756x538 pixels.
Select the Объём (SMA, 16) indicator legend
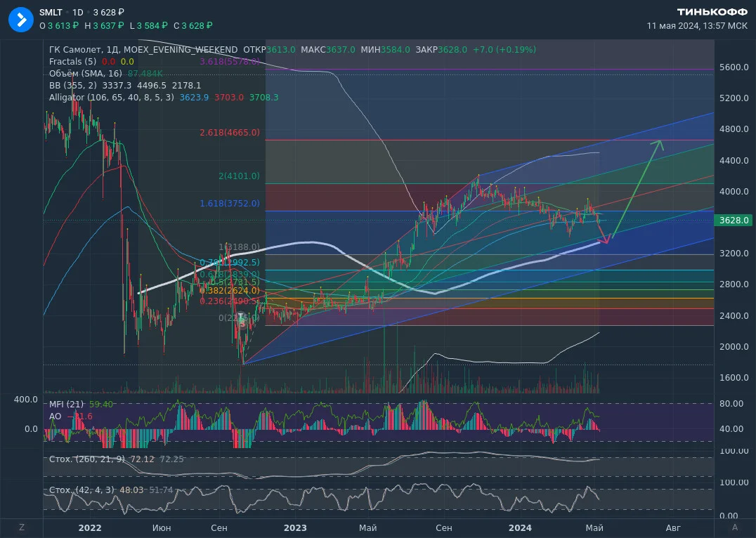[86, 74]
